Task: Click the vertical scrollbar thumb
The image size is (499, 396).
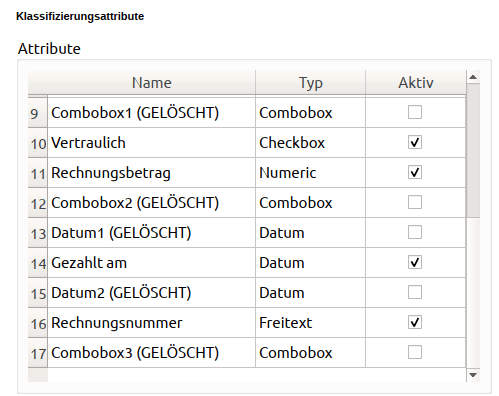Action: [473, 151]
